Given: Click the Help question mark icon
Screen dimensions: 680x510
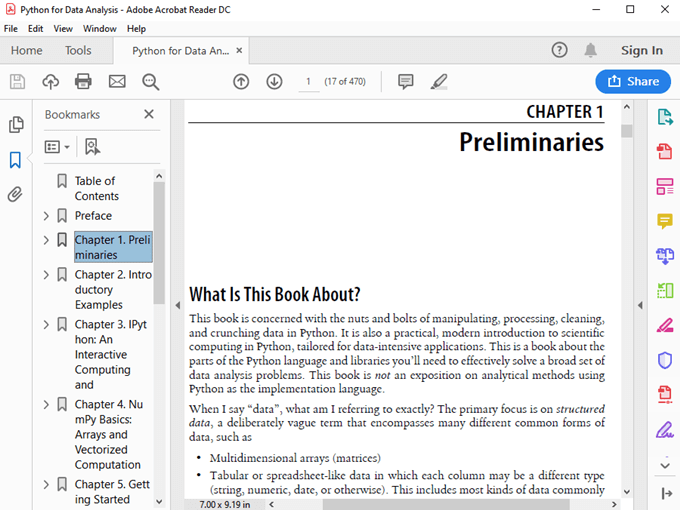Looking at the screenshot, I should pos(559,50).
